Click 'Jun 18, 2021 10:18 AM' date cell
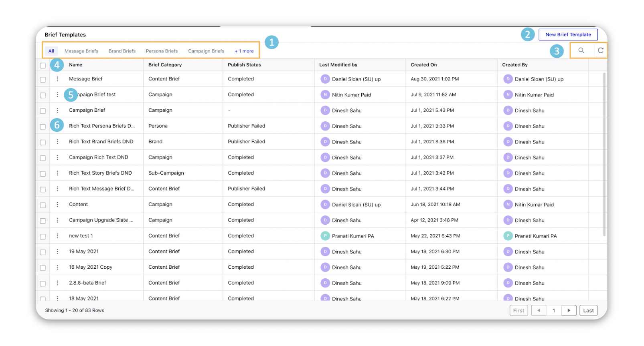Image resolution: width=644 pixels, height=346 pixels. pyautogui.click(x=435, y=204)
